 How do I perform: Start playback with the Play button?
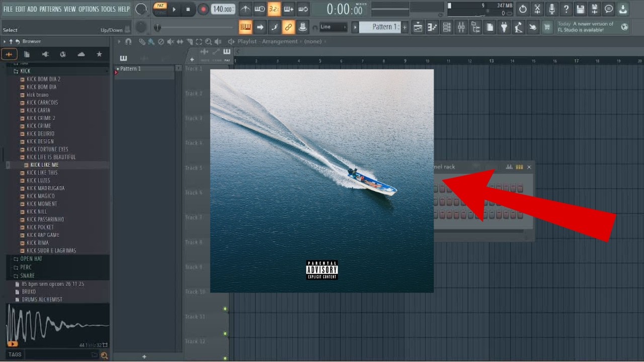coord(174,9)
